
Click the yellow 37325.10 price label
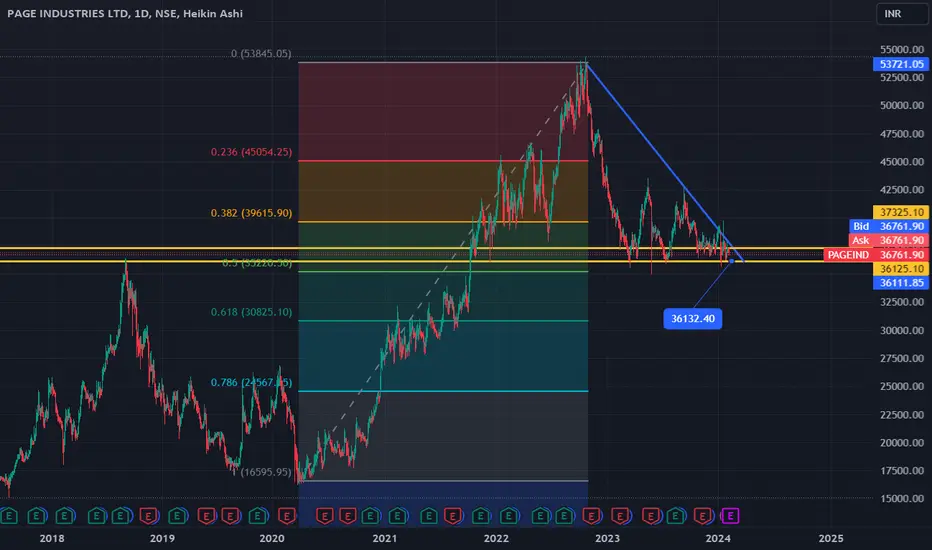(x=900, y=212)
